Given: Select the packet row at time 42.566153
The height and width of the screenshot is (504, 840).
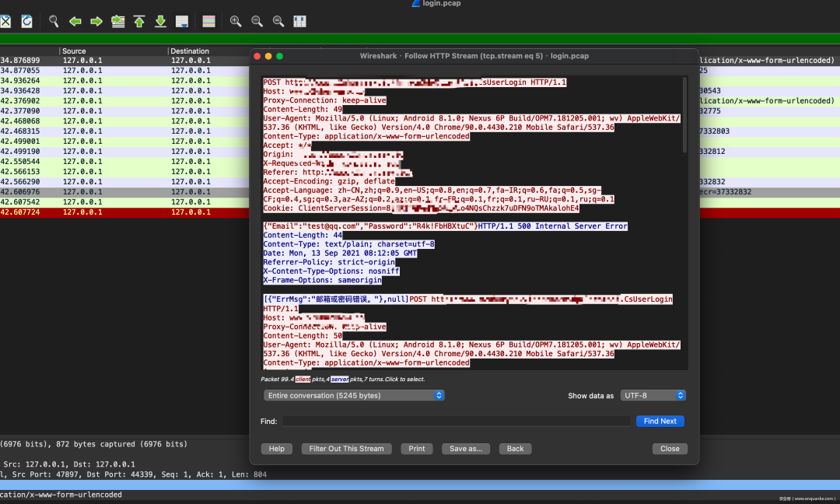Looking at the screenshot, I should (x=124, y=172).
